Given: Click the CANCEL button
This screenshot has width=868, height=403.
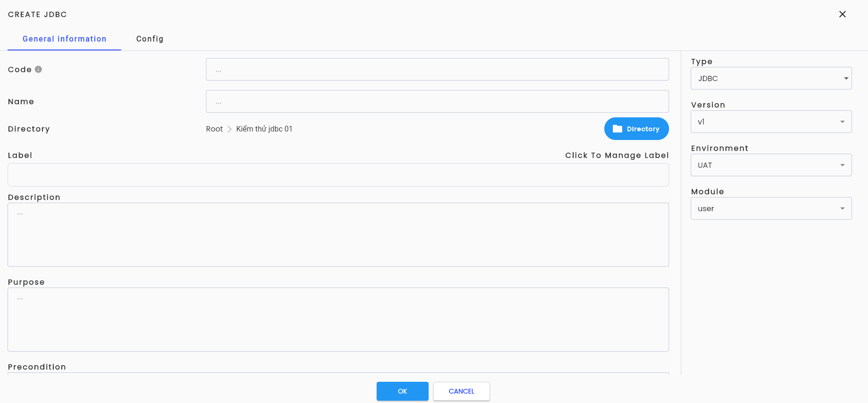Looking at the screenshot, I should [x=461, y=391].
